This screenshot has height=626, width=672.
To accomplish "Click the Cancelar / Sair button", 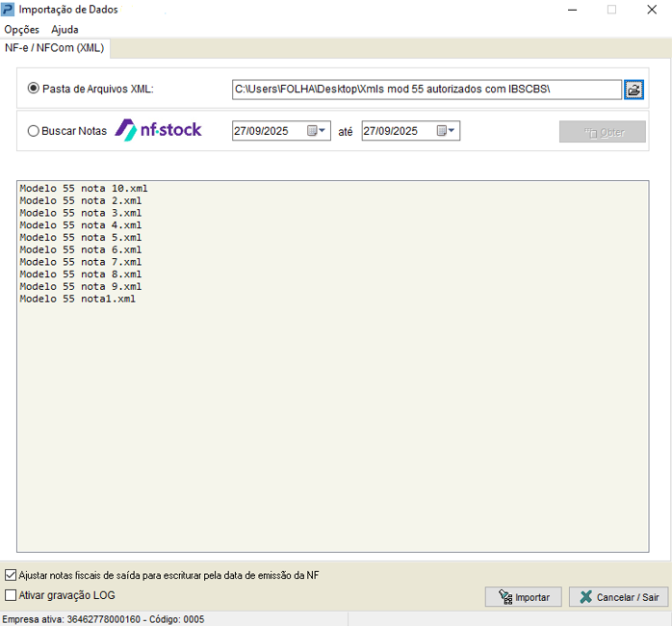I will click(x=618, y=597).
